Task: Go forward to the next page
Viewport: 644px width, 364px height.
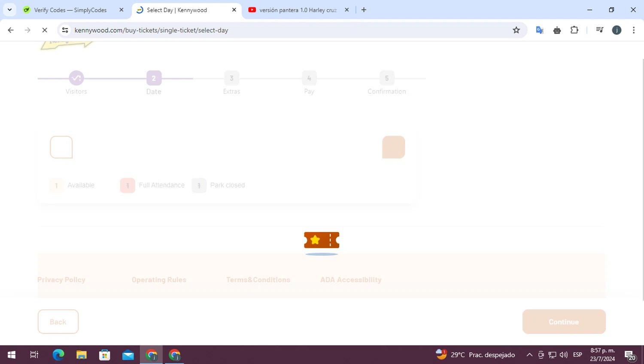Action: tap(27, 30)
